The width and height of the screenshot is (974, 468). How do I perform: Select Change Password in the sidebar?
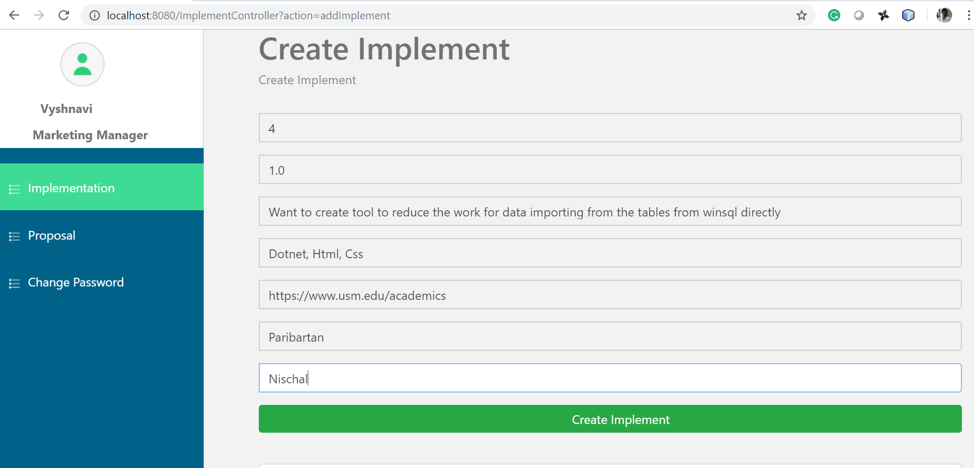[76, 283]
